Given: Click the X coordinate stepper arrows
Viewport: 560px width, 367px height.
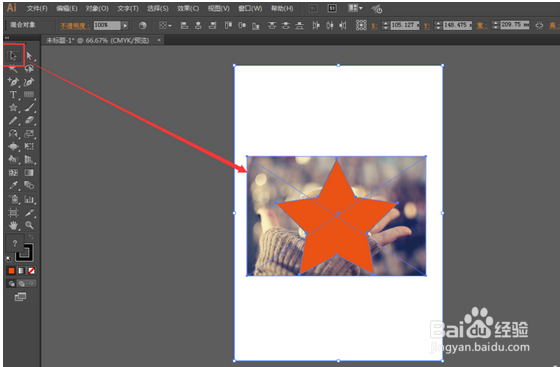Looking at the screenshot, I should [385, 25].
